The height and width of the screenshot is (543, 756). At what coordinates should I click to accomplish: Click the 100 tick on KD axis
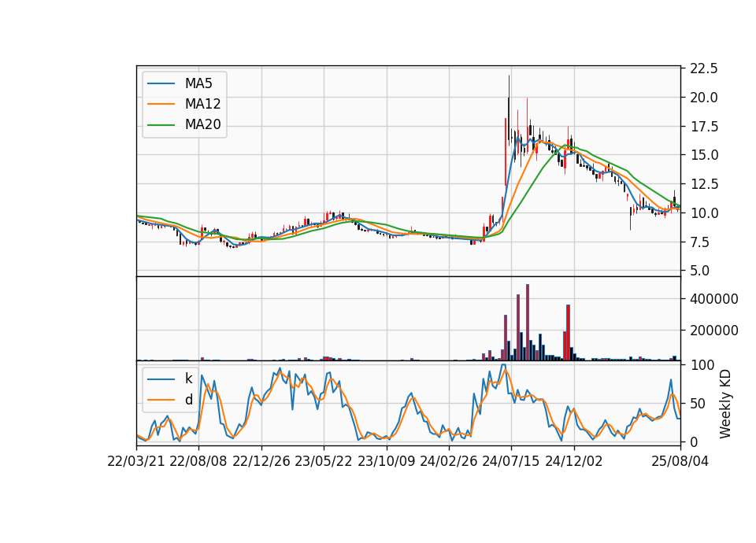702,364
